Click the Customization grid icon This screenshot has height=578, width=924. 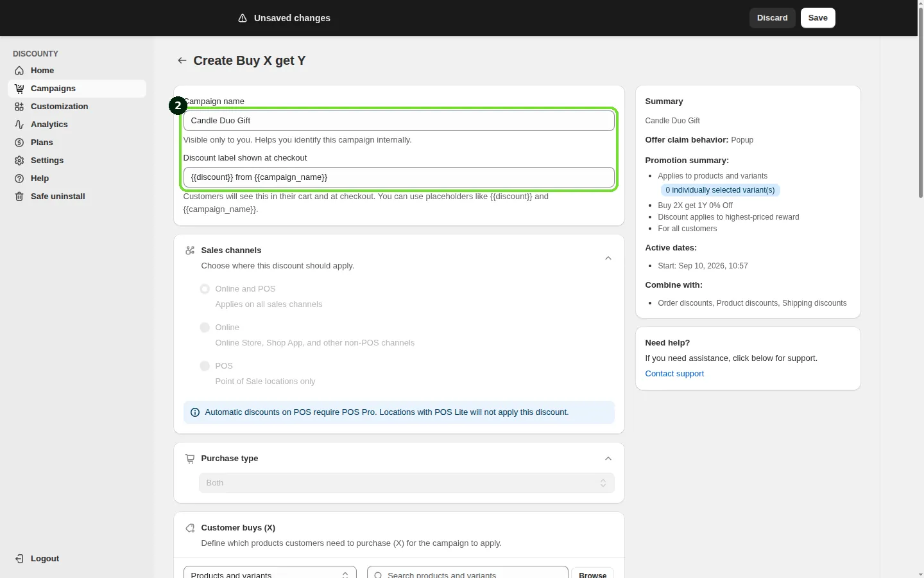[x=19, y=107]
